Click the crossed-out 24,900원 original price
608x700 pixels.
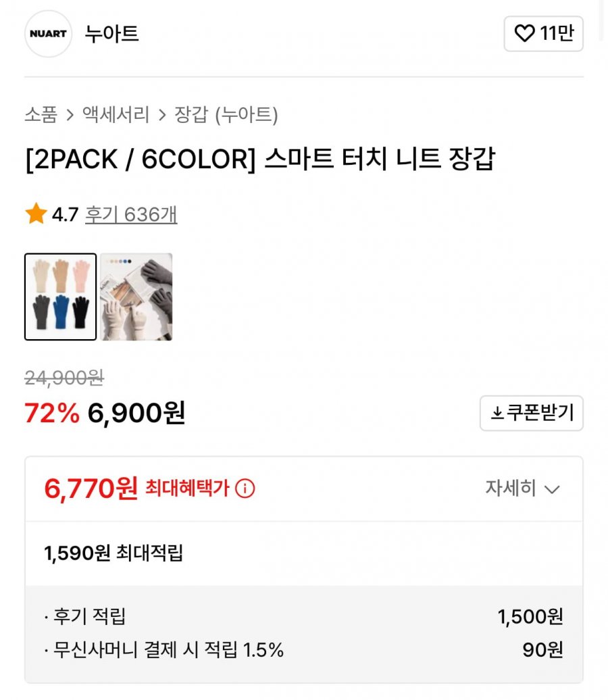coord(64,378)
